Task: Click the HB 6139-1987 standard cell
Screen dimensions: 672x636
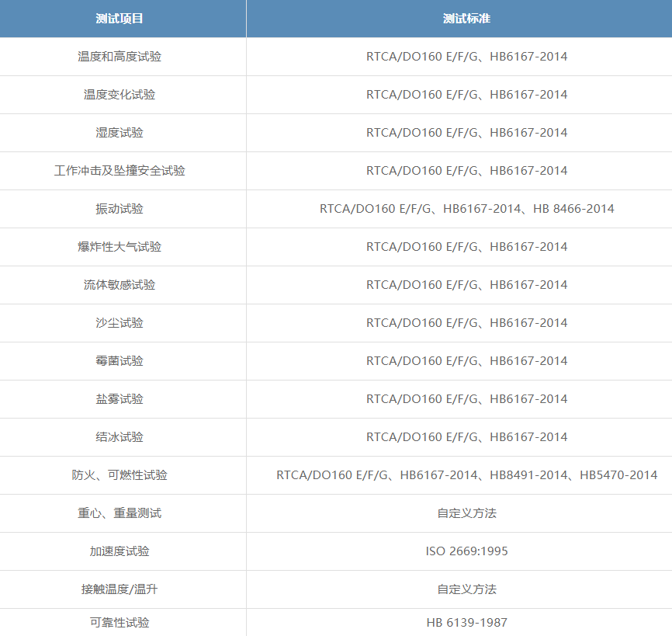Action: point(466,623)
